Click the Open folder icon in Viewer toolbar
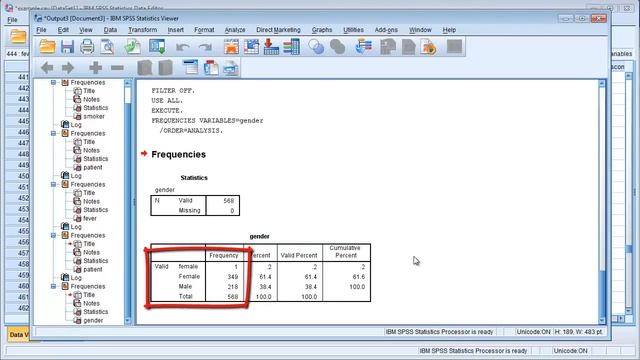The width and height of the screenshot is (640, 360). 47,47
